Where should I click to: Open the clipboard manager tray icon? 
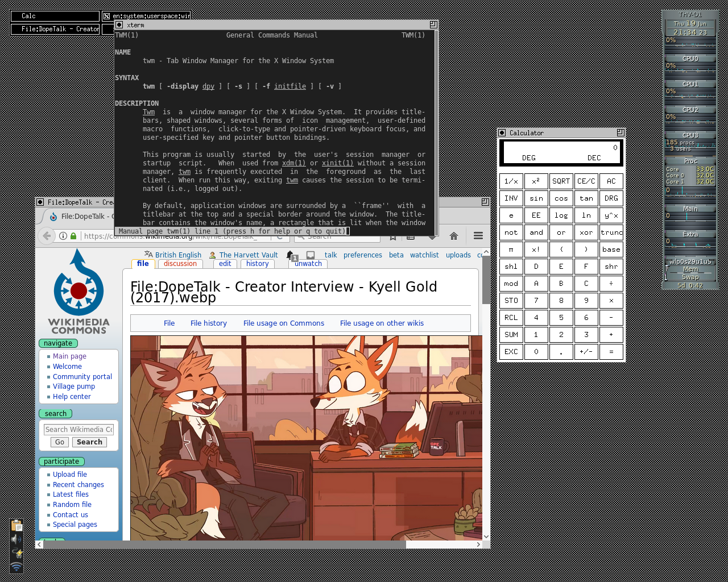point(16,525)
